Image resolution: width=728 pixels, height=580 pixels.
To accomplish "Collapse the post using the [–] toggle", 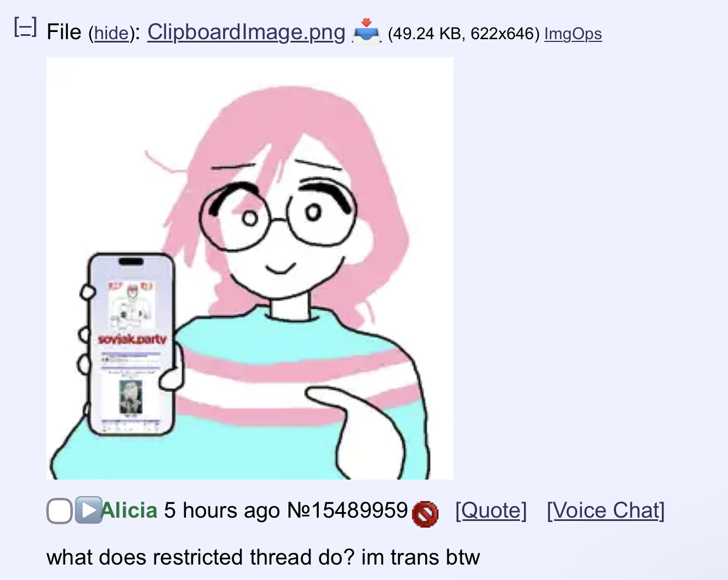I will click(x=25, y=27).
